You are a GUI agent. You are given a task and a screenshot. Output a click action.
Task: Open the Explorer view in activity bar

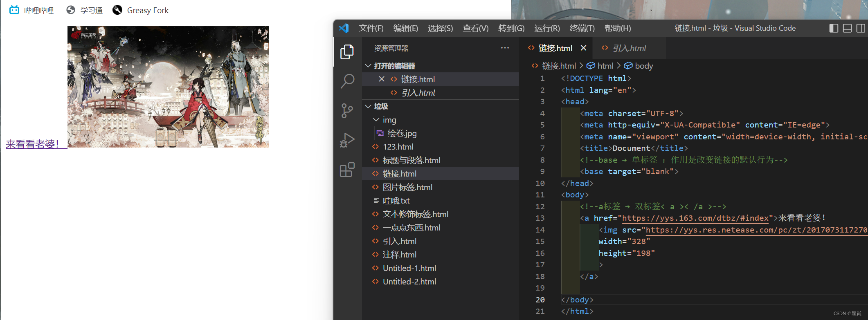click(x=347, y=52)
